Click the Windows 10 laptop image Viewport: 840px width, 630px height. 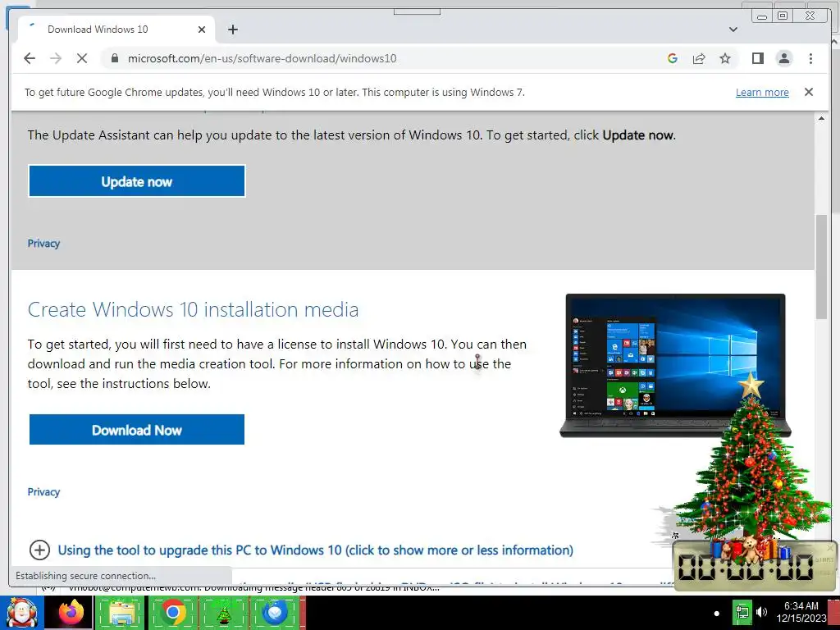coord(675,365)
